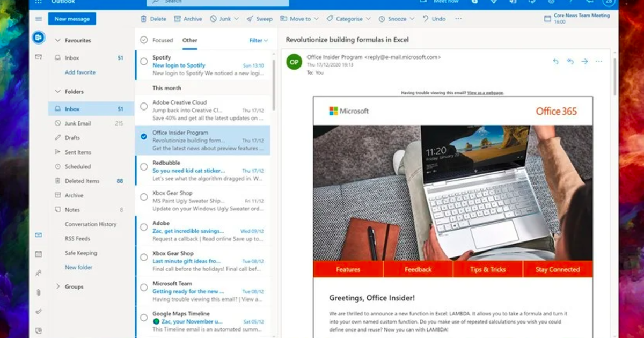Reply to Office Insider Program
Viewport: 644px width, 338px height.
click(x=555, y=62)
